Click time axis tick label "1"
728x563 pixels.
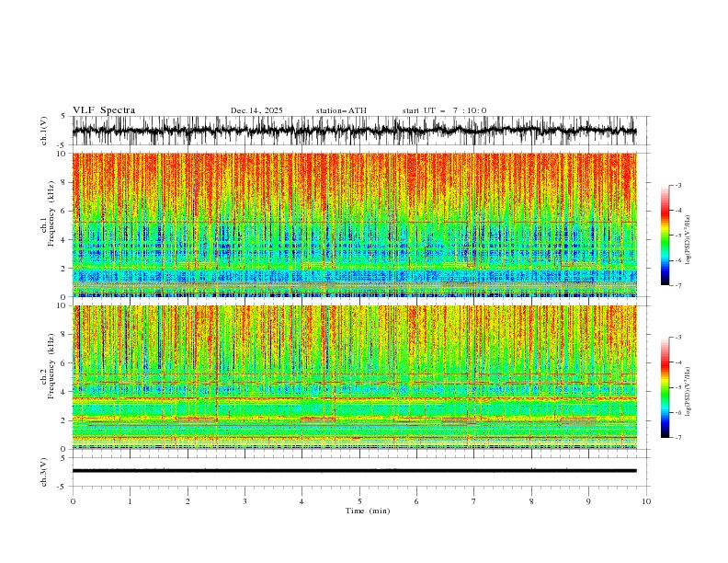click(x=130, y=501)
